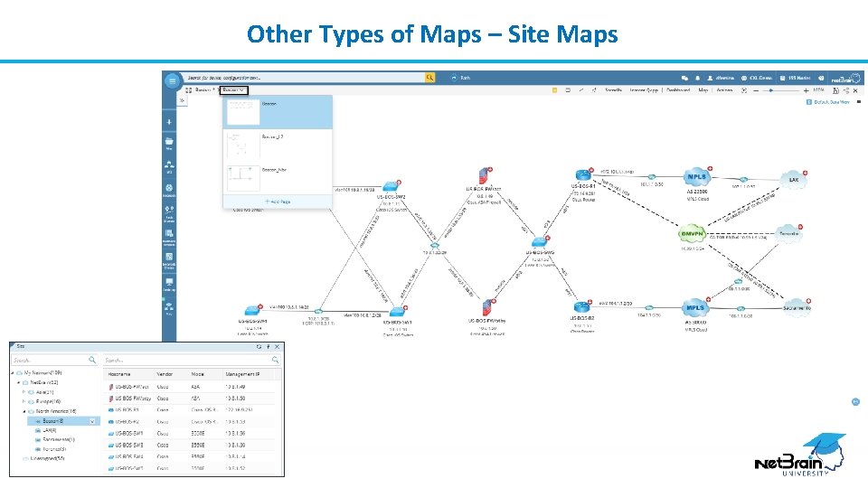The height and width of the screenshot is (488, 868).
Task: Click the save map icon near zoom percentage
Action: [x=835, y=90]
